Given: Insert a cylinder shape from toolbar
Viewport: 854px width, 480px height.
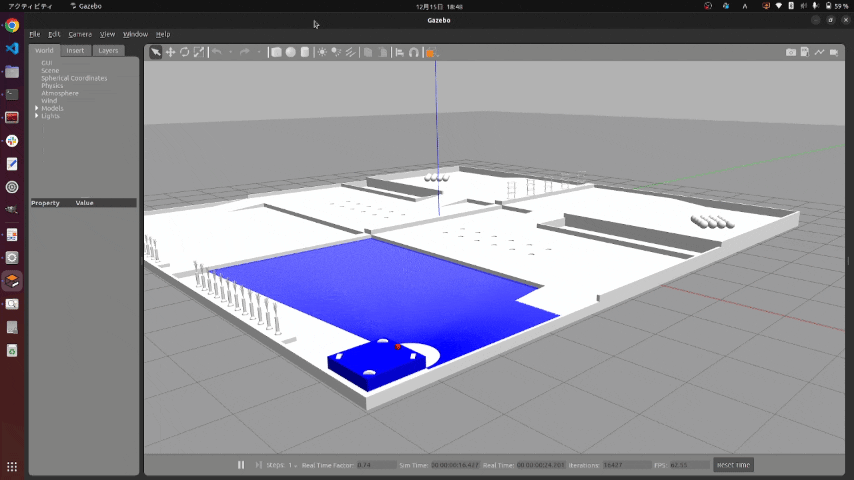Looking at the screenshot, I should pos(304,52).
